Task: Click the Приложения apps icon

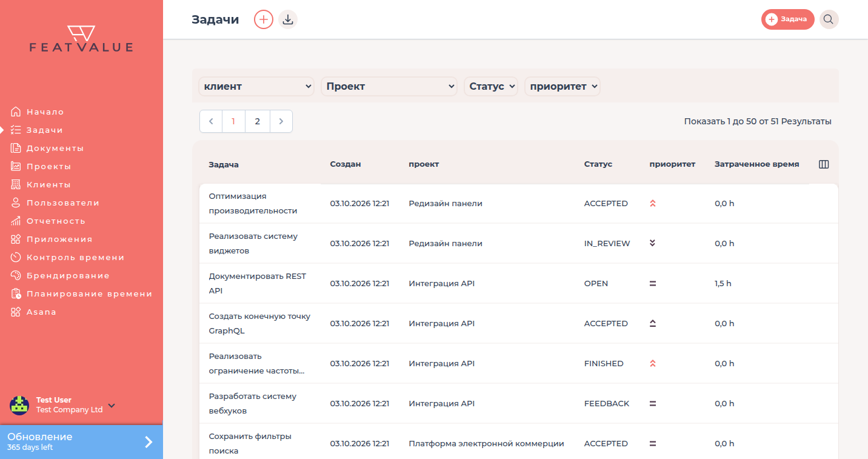Action: [x=16, y=239]
